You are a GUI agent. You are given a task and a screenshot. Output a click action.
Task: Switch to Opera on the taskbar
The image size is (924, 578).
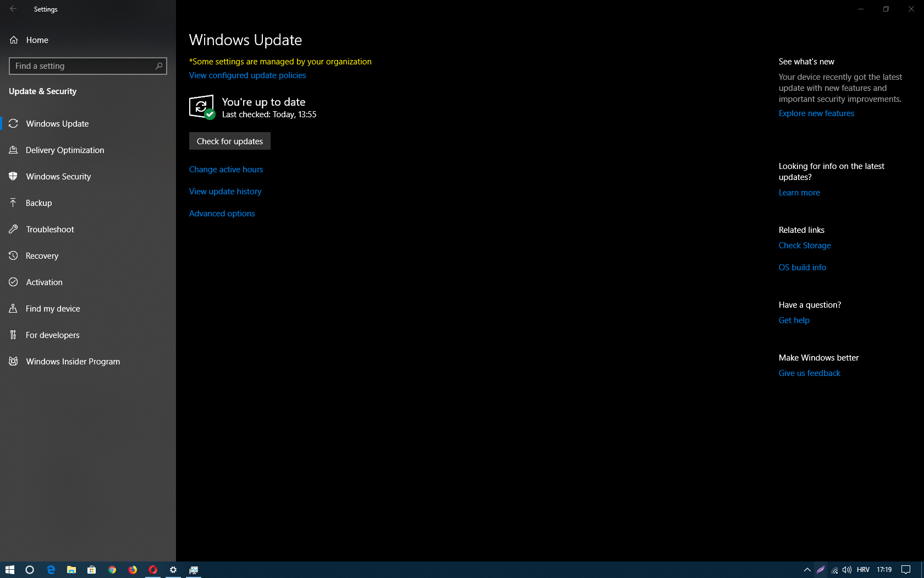153,570
